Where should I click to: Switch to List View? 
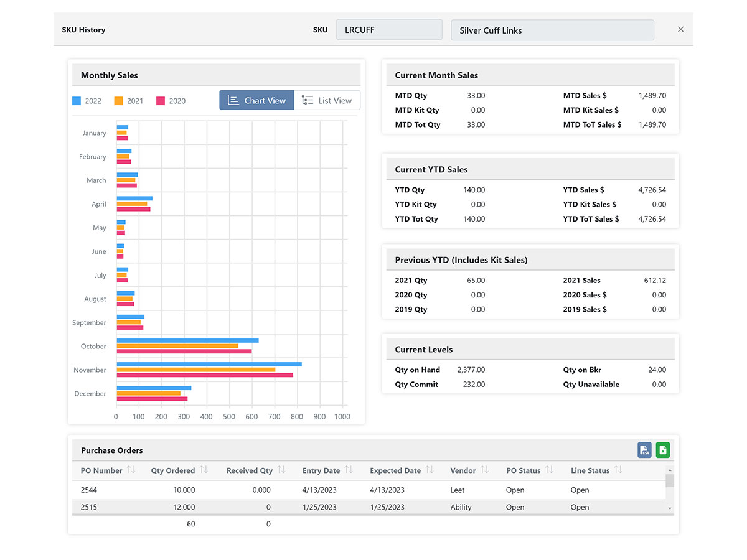[327, 100]
